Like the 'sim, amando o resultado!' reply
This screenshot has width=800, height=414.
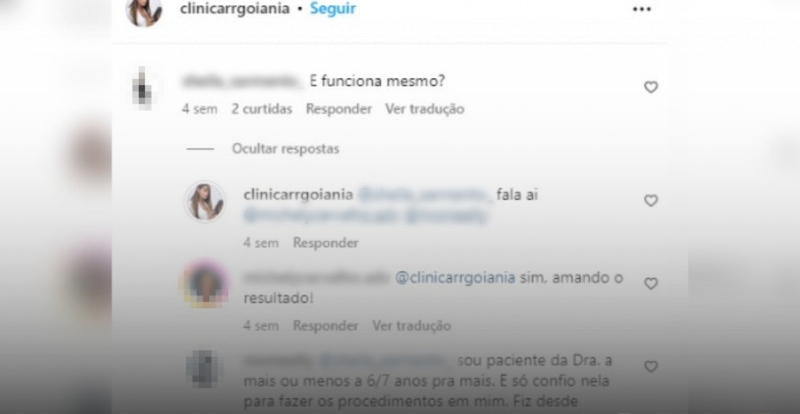click(x=651, y=283)
